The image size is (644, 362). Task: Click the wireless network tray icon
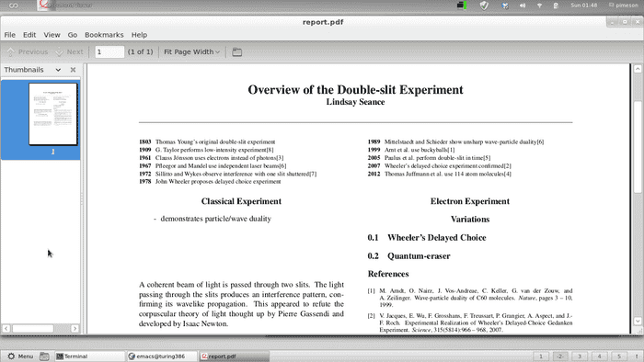click(539, 6)
